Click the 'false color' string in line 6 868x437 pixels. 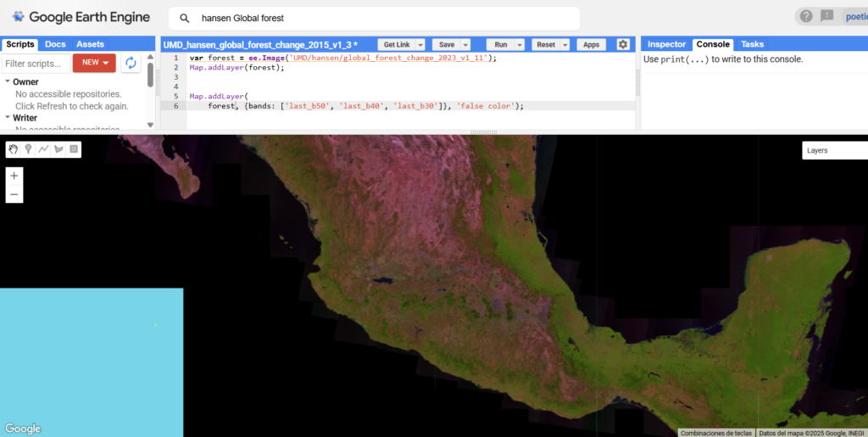[x=486, y=106]
